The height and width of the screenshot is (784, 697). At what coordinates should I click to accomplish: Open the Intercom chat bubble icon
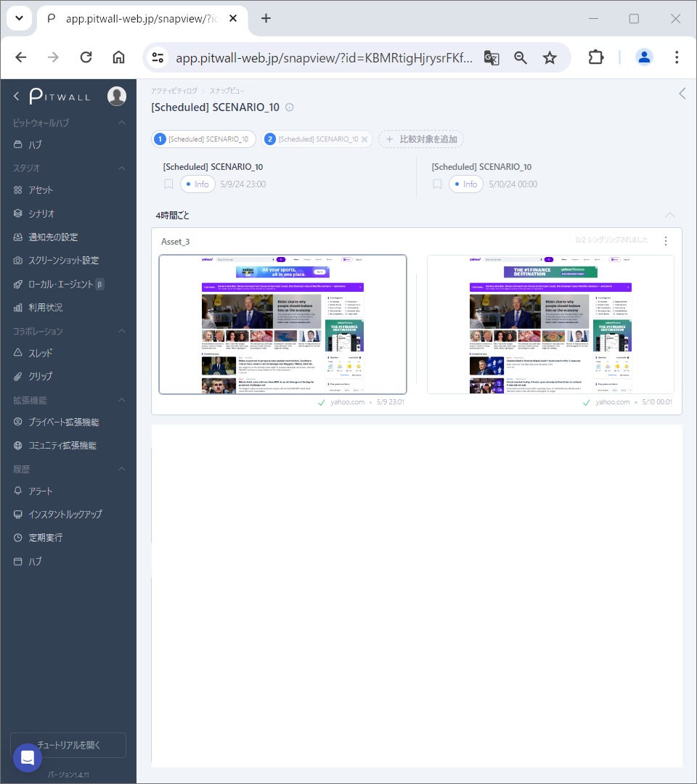click(28, 757)
